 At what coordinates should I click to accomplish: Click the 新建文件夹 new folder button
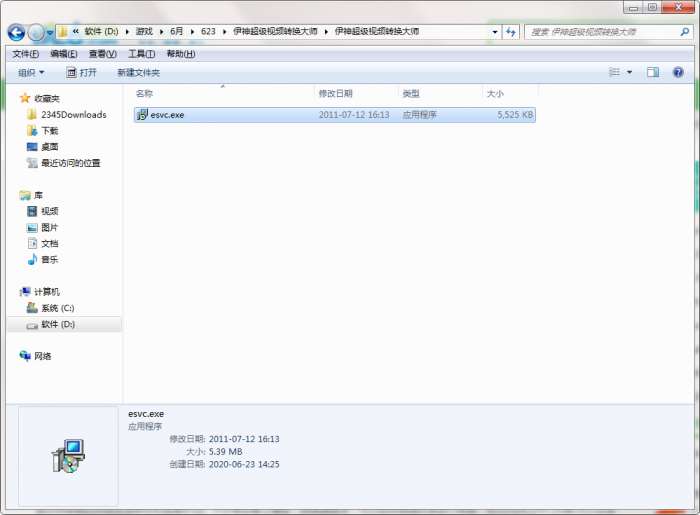(x=138, y=72)
